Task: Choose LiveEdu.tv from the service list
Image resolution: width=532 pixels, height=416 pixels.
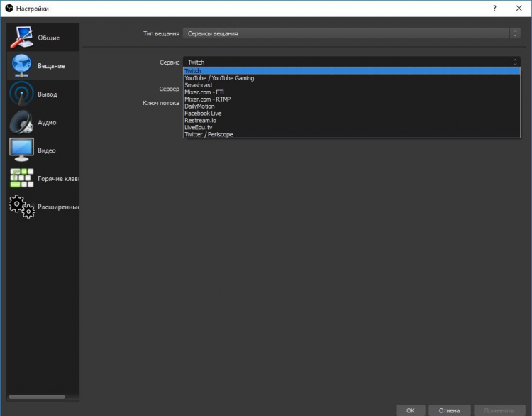Action: tap(352, 127)
